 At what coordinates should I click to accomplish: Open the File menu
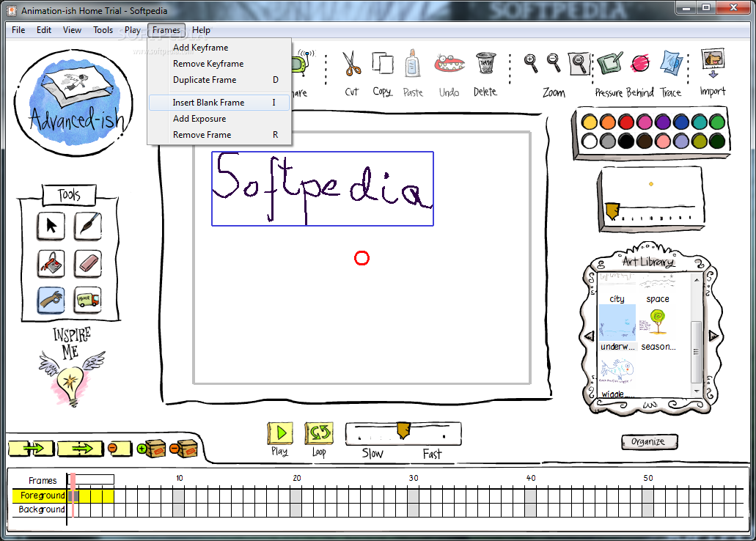coord(18,30)
